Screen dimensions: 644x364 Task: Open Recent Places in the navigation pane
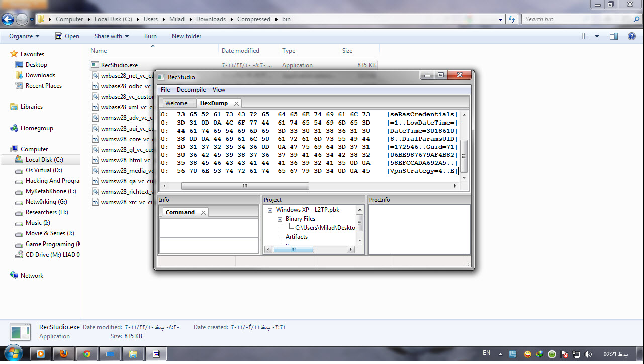44,86
